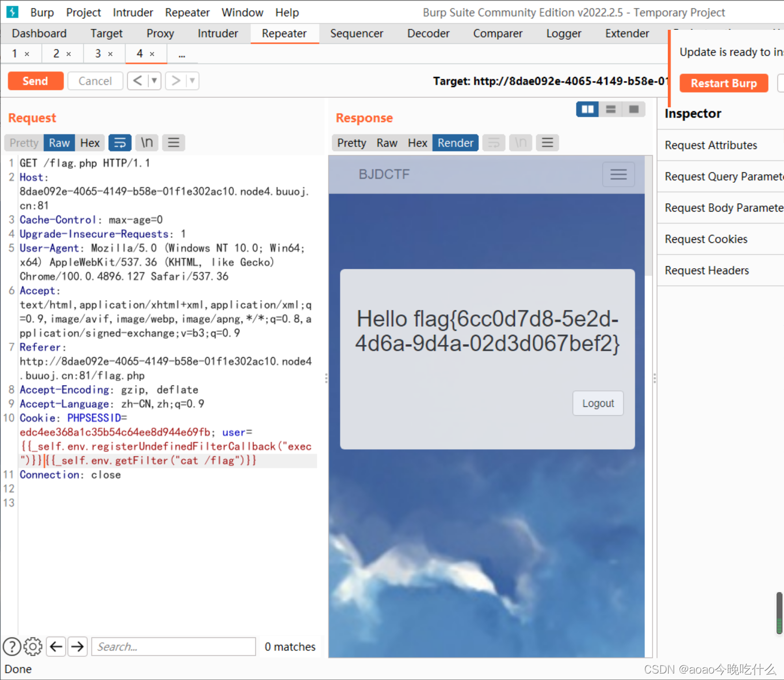Screen dimensions: 784x680
Task: Click the memory usage indicator bar
Action: pyautogui.click(x=779, y=613)
